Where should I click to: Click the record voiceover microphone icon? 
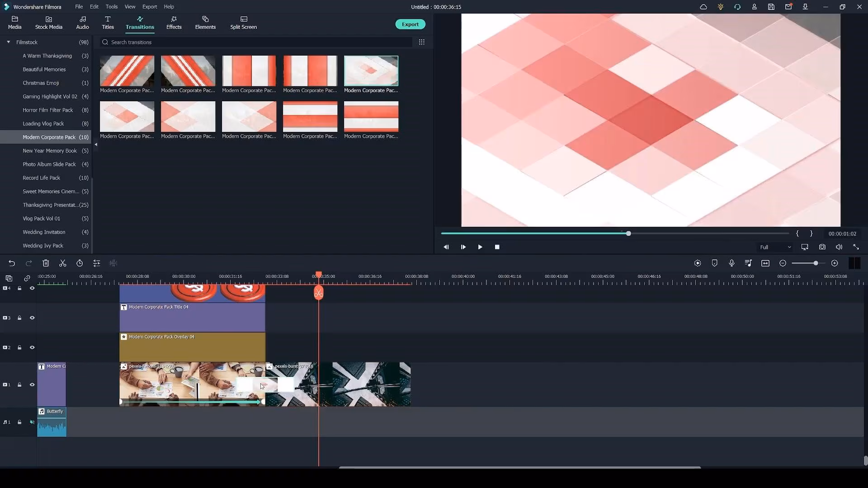pyautogui.click(x=731, y=263)
